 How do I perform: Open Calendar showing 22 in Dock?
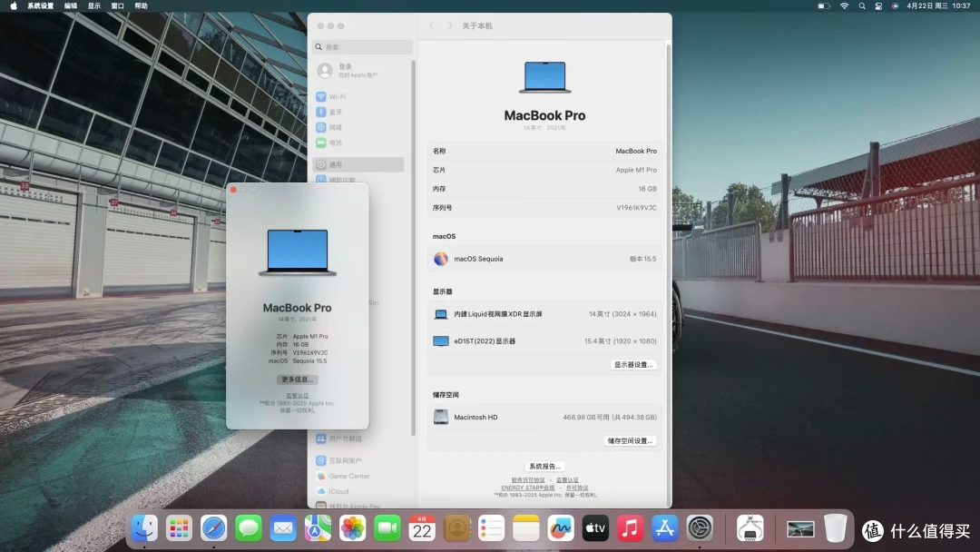tap(422, 529)
